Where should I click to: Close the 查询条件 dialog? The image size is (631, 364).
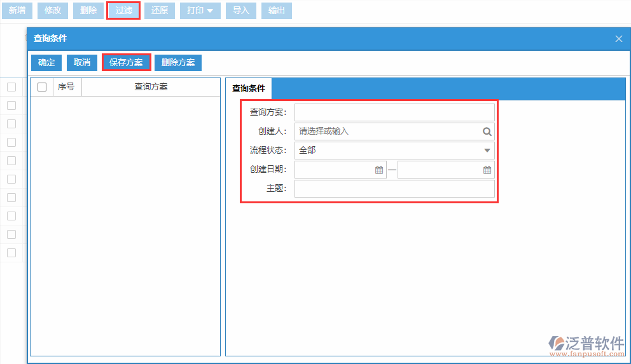(619, 39)
